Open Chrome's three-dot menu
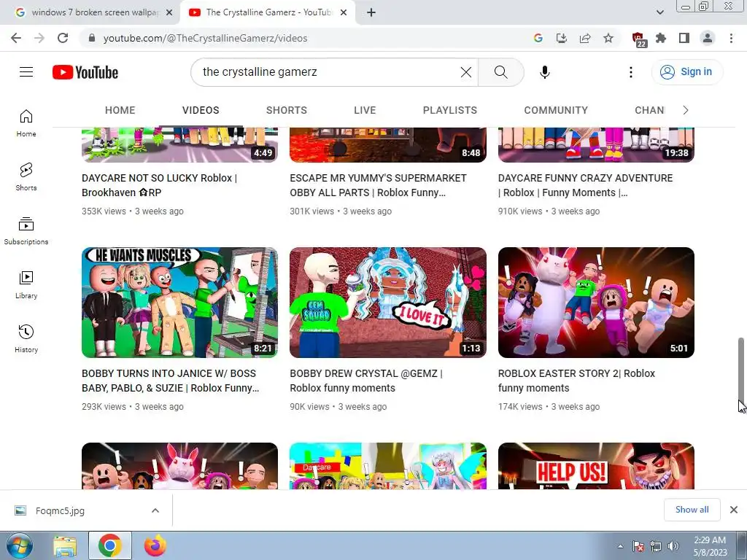 coord(731,38)
